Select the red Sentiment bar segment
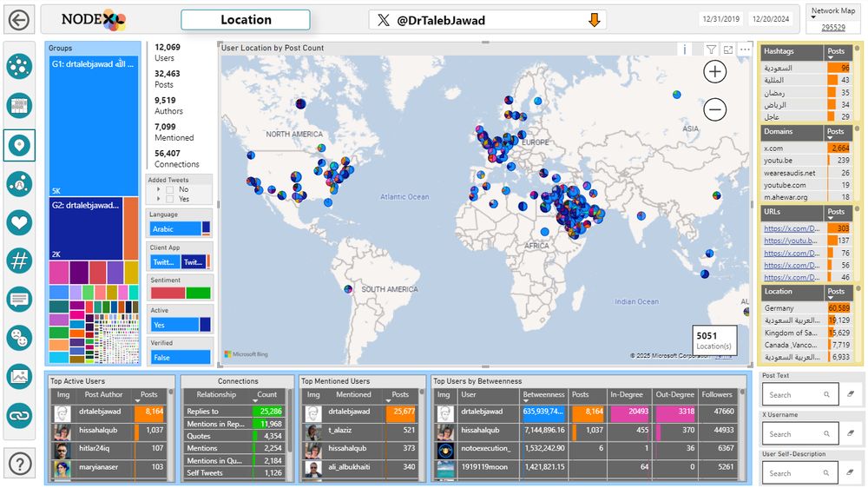 (x=168, y=293)
